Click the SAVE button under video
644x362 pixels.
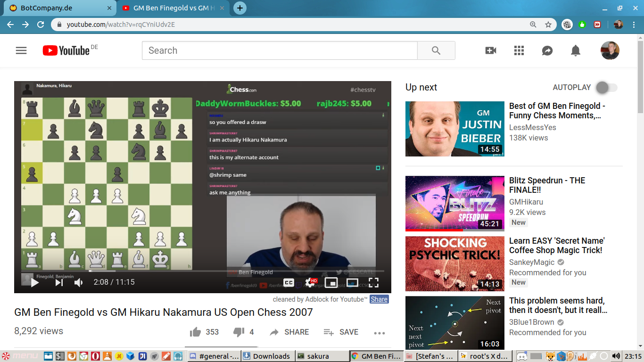(x=341, y=332)
